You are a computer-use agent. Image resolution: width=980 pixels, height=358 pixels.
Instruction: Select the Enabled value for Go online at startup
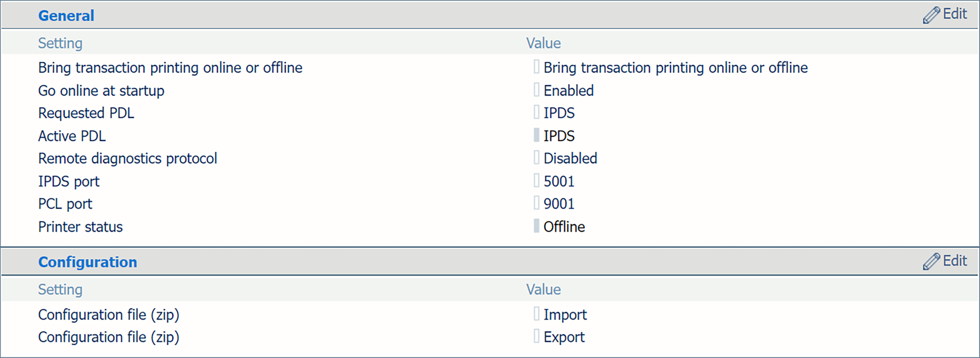[568, 90]
